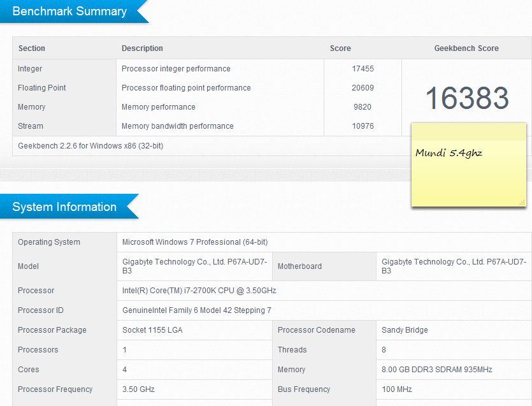Click the sticky note resize grip
Screen dimensions: 532x406
(x=522, y=202)
